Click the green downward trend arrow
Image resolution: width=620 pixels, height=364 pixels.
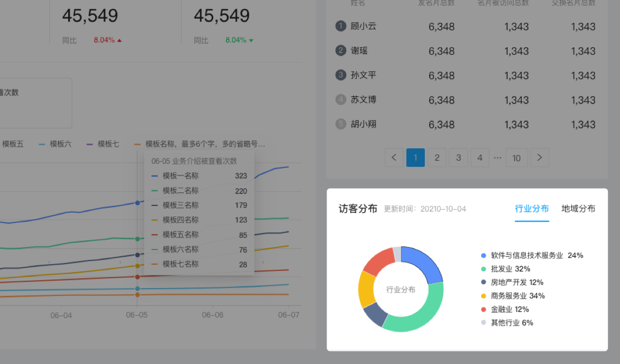click(251, 41)
